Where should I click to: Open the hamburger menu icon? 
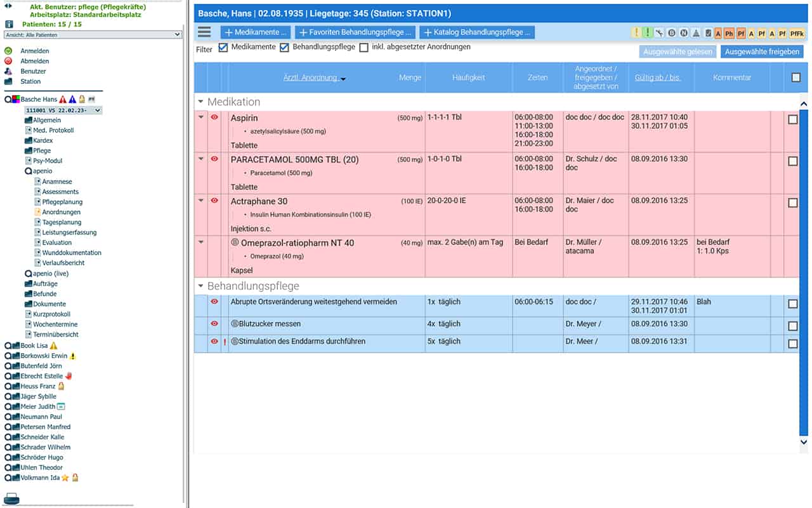(204, 32)
